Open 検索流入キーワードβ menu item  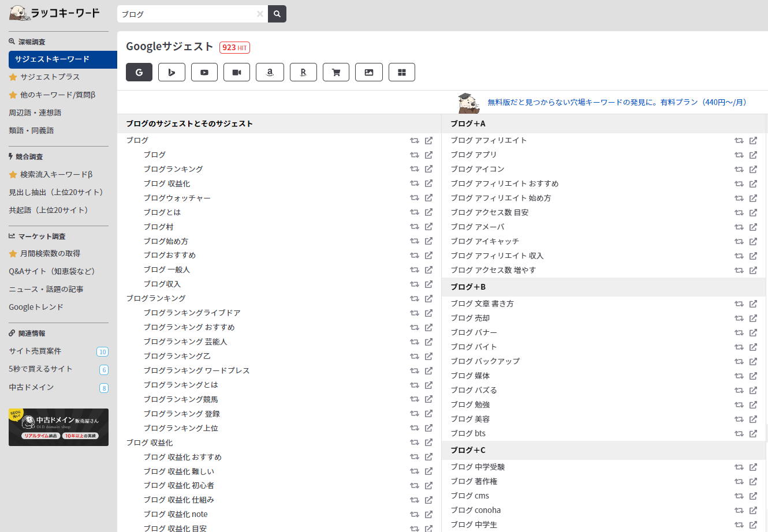coord(51,174)
